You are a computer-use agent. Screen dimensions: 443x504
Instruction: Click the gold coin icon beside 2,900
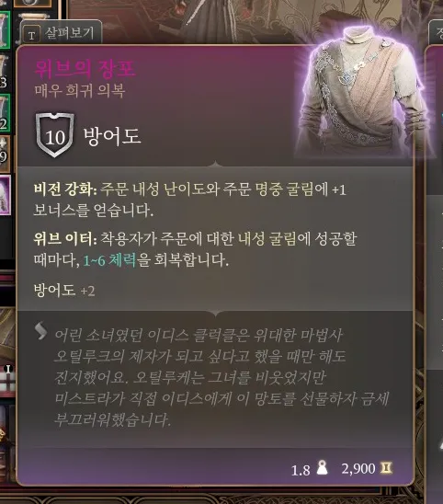386,468
